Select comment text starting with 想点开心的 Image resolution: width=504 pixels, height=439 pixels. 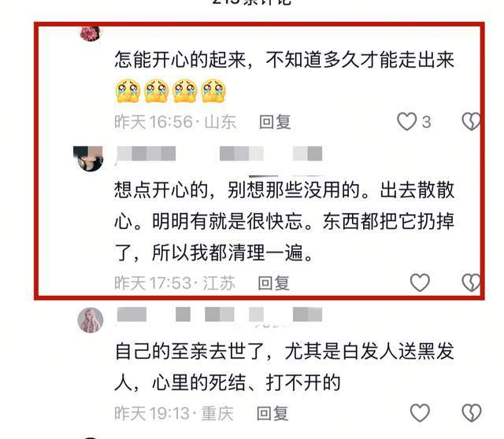coord(284,221)
